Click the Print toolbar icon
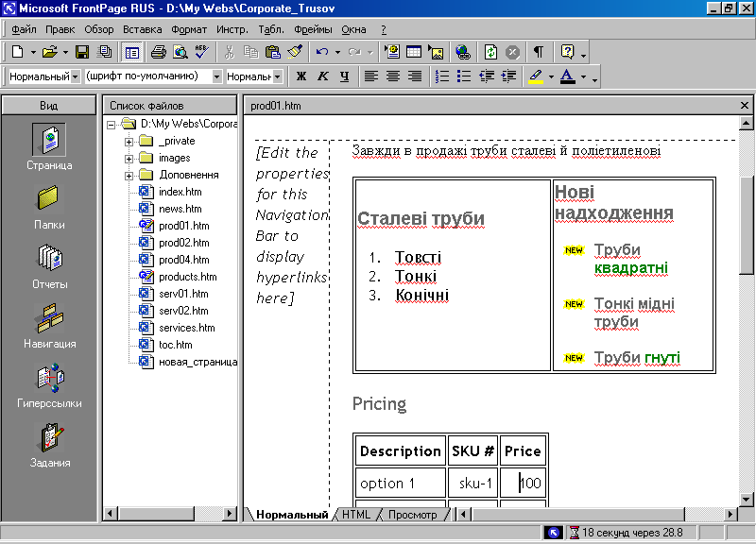Viewport: 756px width, 544px height. point(158,52)
